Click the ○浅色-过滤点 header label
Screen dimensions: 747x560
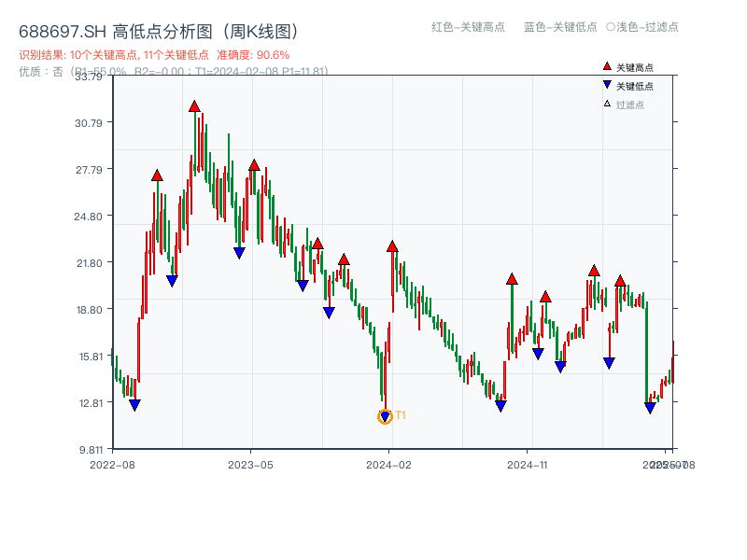click(x=644, y=28)
